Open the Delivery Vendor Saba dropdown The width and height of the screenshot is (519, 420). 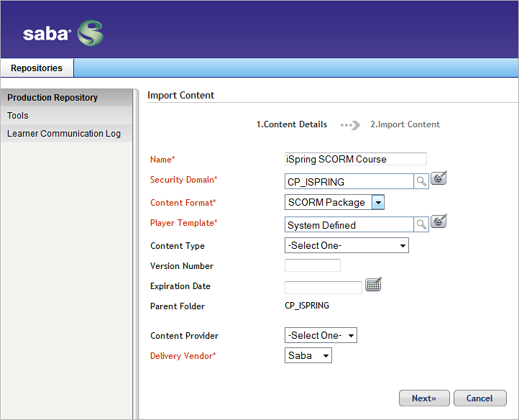pyautogui.click(x=308, y=355)
